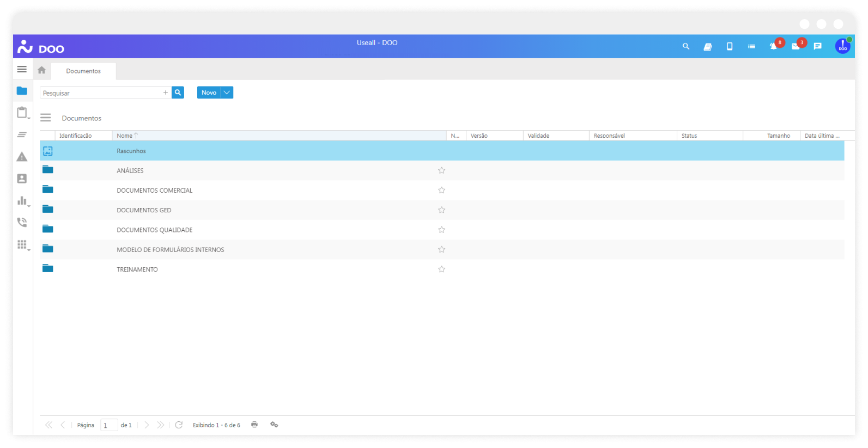
Task: Open the Documentos panel hamburger menu
Action: 46,118
